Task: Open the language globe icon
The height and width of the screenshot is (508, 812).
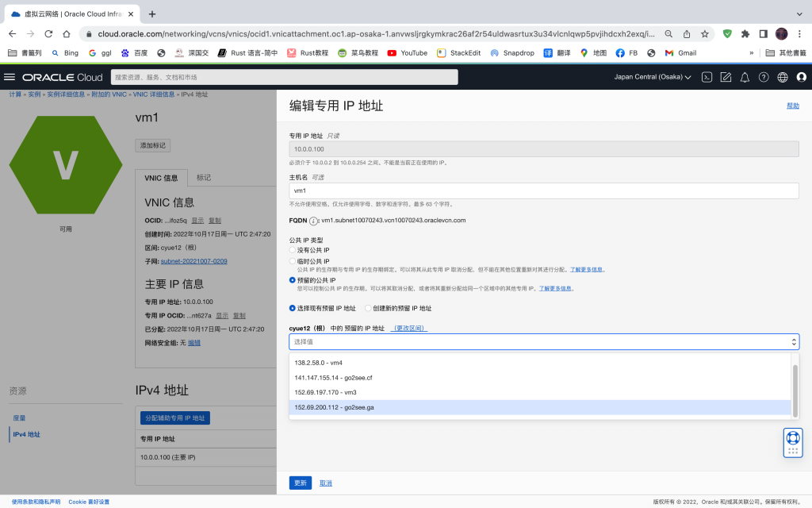Action: pyautogui.click(x=783, y=77)
